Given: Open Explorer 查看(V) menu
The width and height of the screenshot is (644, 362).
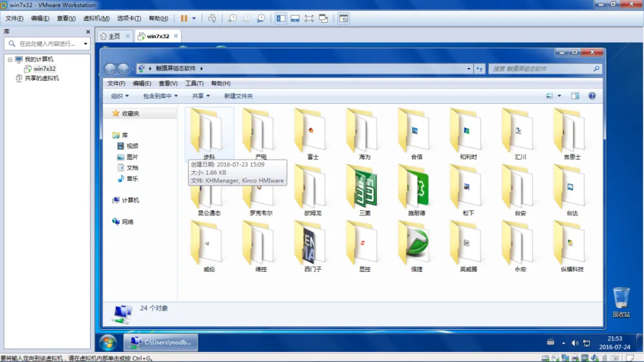Looking at the screenshot, I should pyautogui.click(x=168, y=83).
